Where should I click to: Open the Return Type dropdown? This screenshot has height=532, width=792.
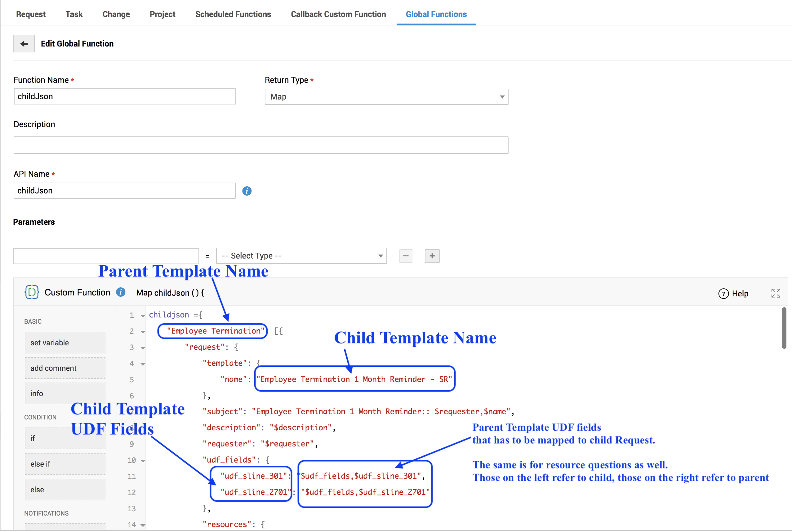click(386, 97)
